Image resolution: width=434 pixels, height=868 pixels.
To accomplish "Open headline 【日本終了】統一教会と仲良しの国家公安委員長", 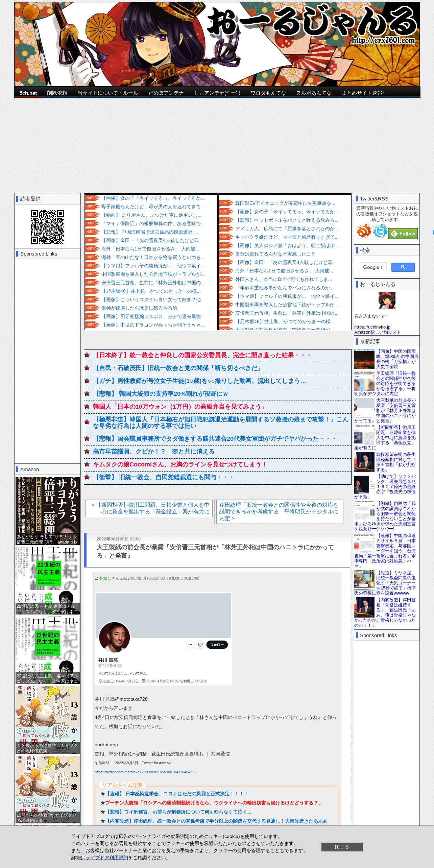I will pyautogui.click(x=202, y=355).
